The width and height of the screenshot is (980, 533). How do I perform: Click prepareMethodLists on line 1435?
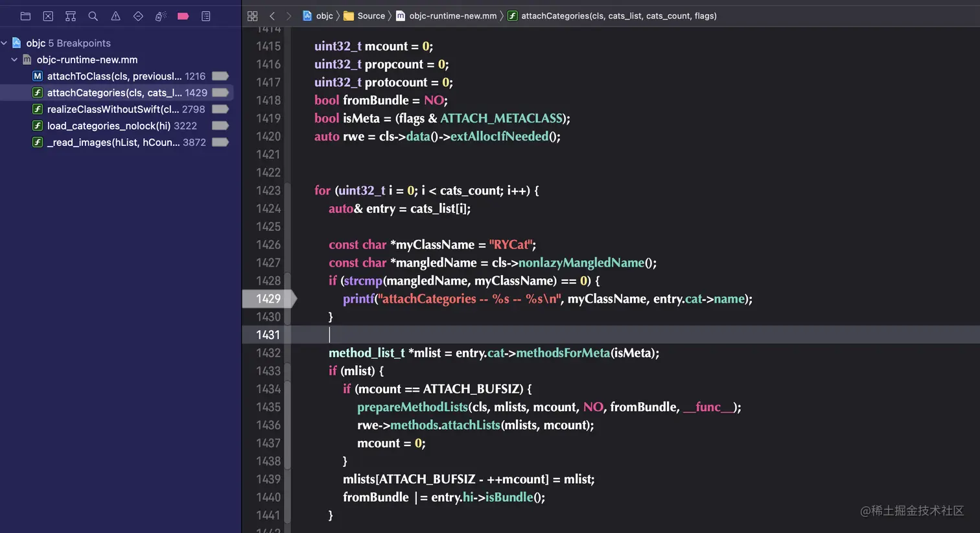click(412, 407)
